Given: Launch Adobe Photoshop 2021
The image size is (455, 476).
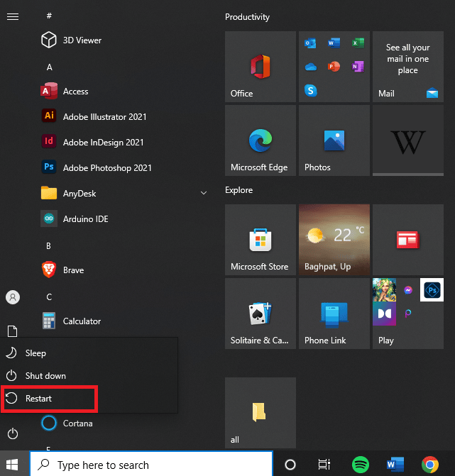Looking at the screenshot, I should click(x=106, y=168).
